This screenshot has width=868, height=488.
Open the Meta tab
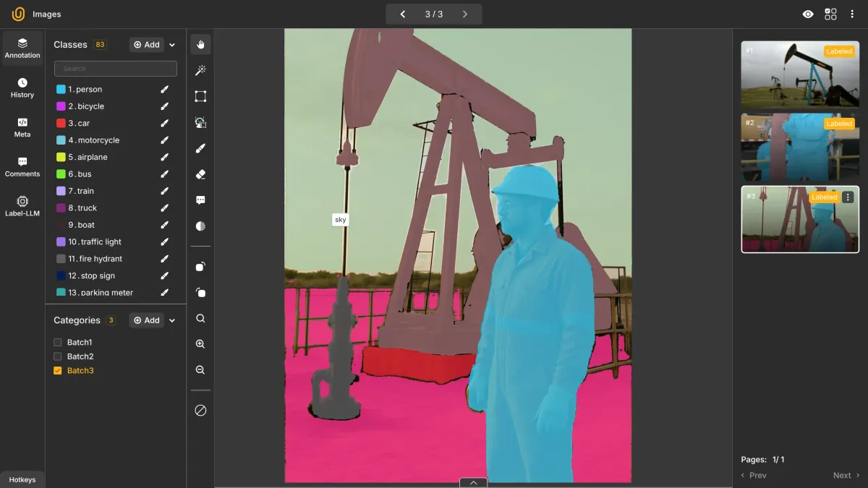pyautogui.click(x=22, y=128)
